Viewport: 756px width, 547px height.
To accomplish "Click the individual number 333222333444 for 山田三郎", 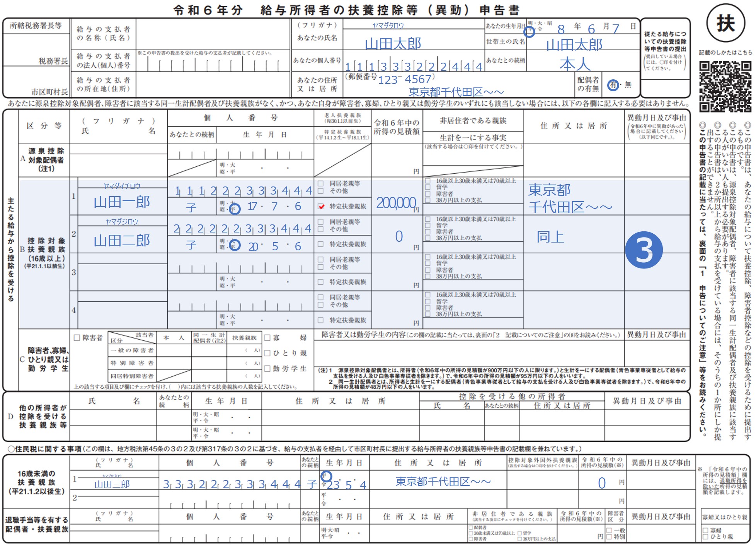I will [x=232, y=484].
